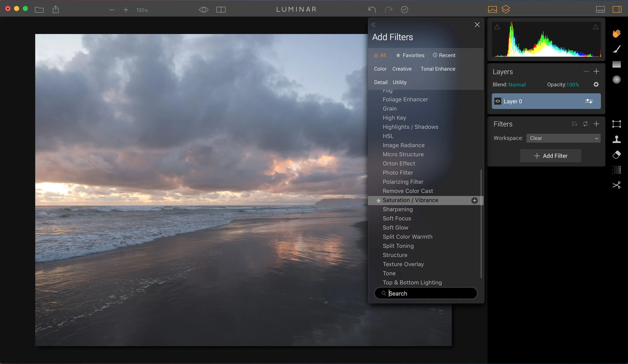The width and height of the screenshot is (628, 364).
Task: Select the Brush tool
Action: pos(616,49)
